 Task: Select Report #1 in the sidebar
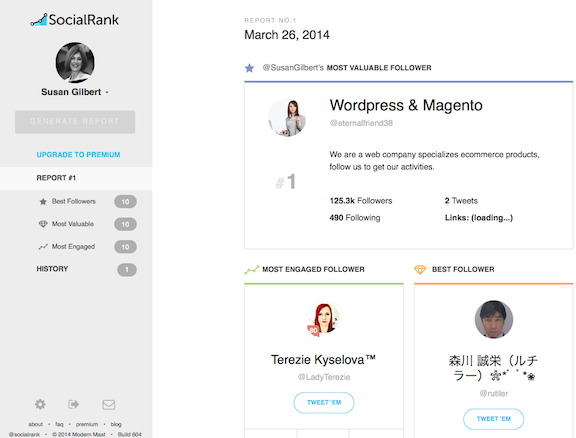tap(76, 178)
